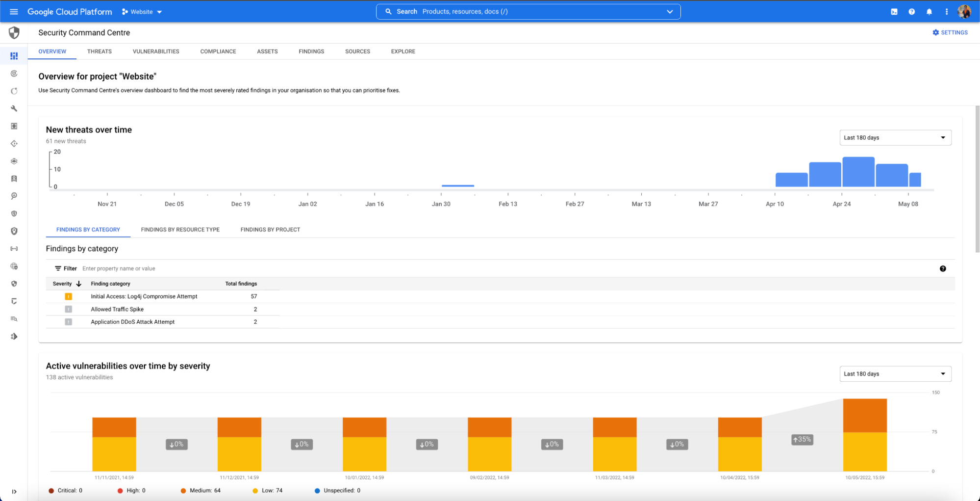
Task: Click the Total findings column header
Action: tap(241, 284)
